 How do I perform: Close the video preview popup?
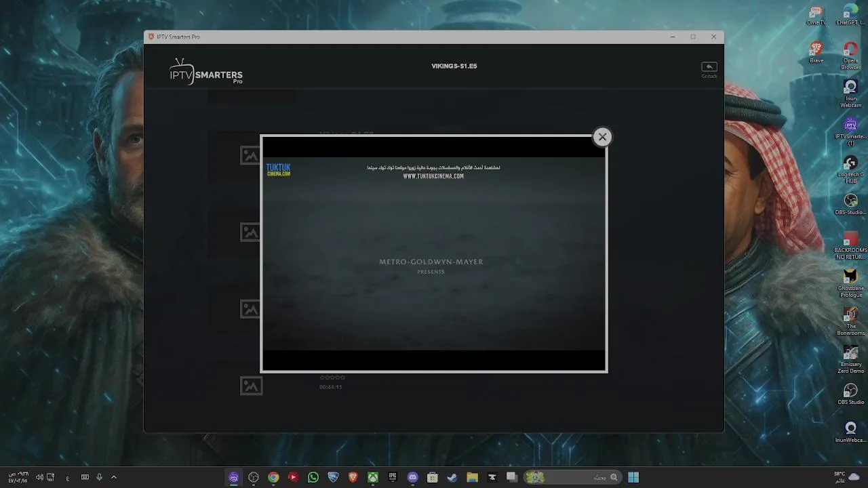602,137
